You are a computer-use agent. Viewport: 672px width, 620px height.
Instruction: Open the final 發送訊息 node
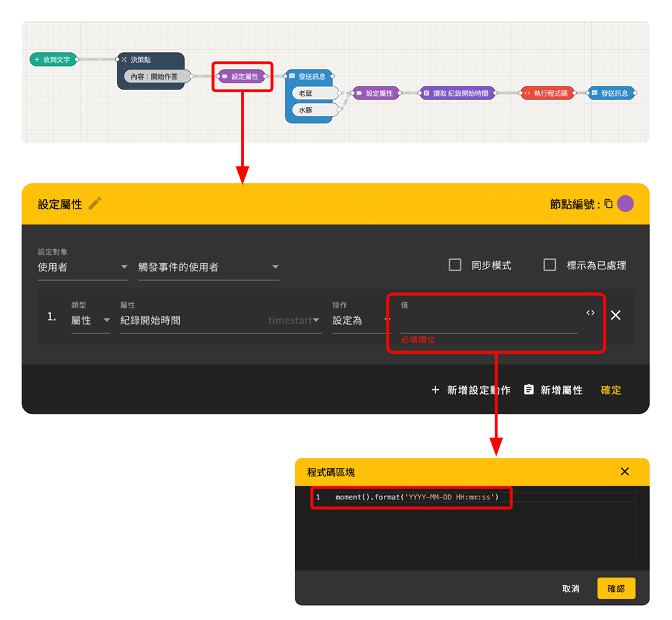(612, 93)
